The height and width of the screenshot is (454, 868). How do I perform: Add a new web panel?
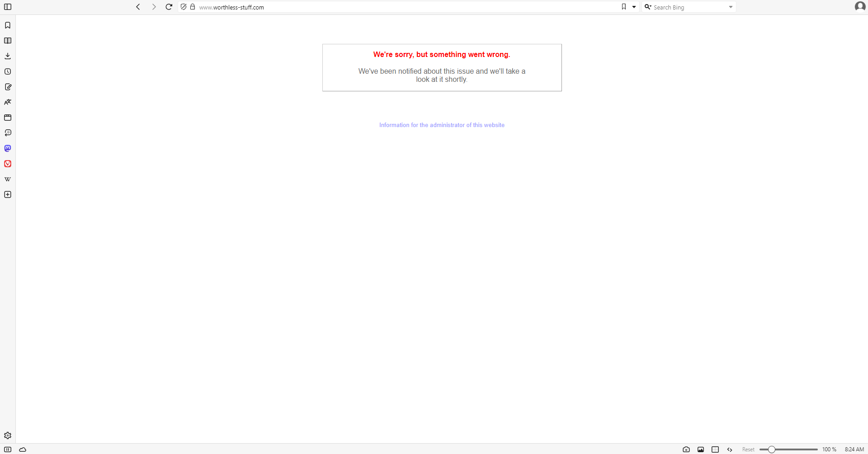(x=8, y=194)
